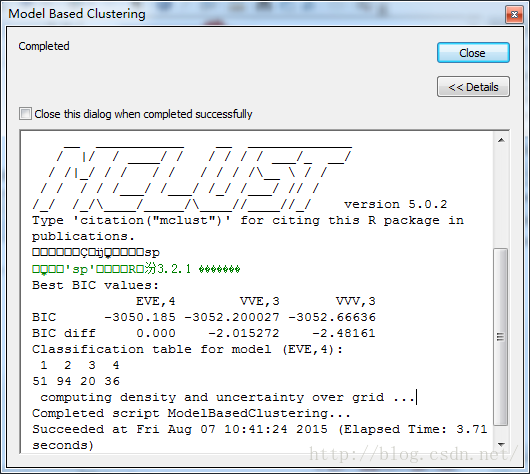Screen dimensions: 530x474
Task: Click the BIC value -3052.200027
Action: tap(232, 317)
